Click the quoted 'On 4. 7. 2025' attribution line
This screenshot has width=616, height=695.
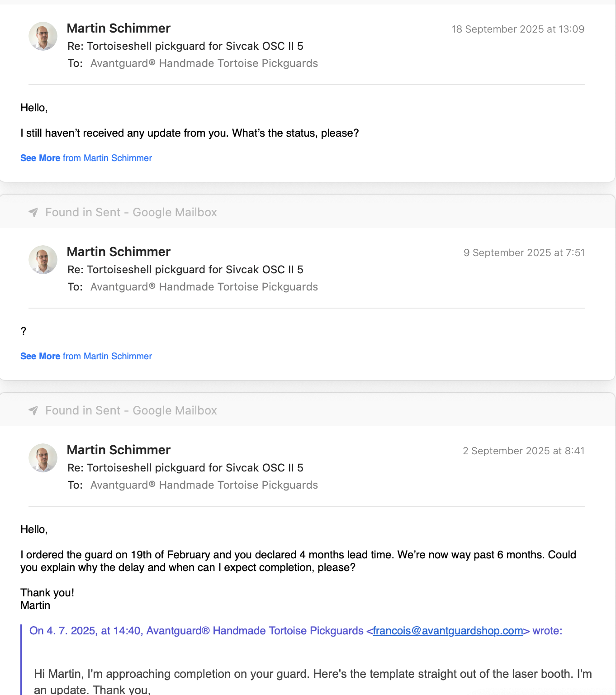pyautogui.click(x=197, y=631)
